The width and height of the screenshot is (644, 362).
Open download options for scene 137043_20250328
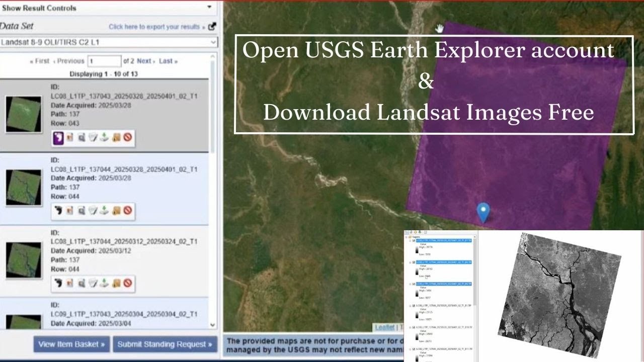tap(104, 137)
